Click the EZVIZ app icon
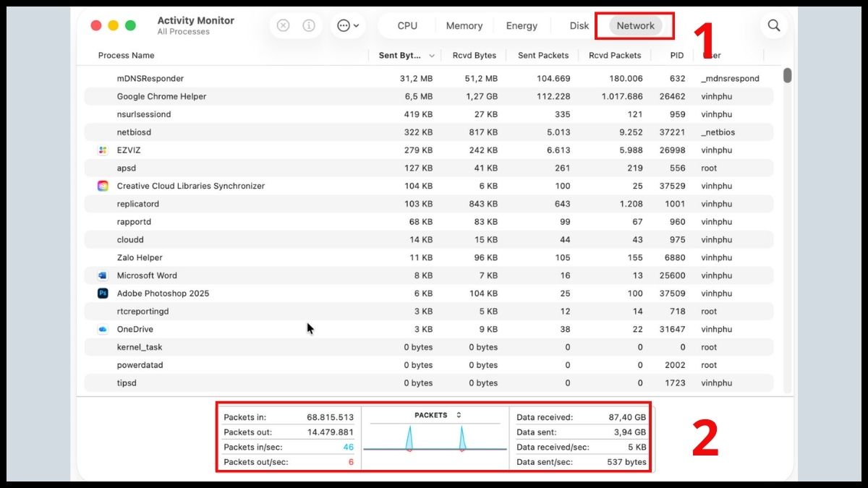 coord(102,150)
